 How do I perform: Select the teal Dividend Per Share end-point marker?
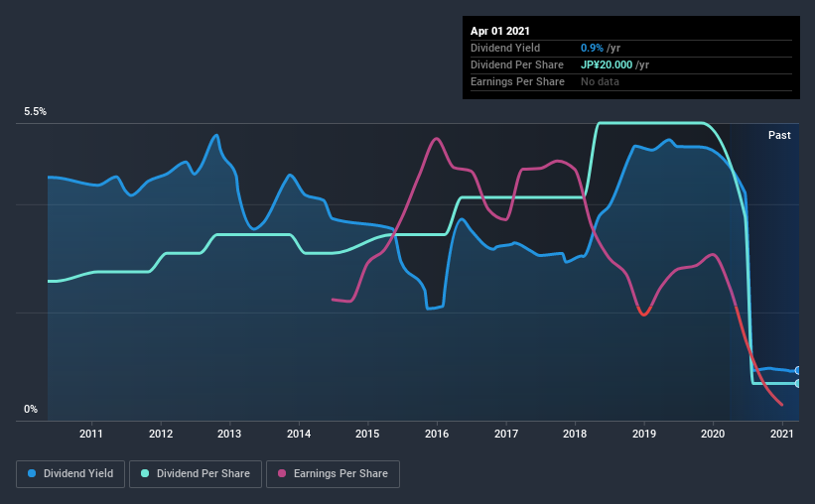(798, 383)
